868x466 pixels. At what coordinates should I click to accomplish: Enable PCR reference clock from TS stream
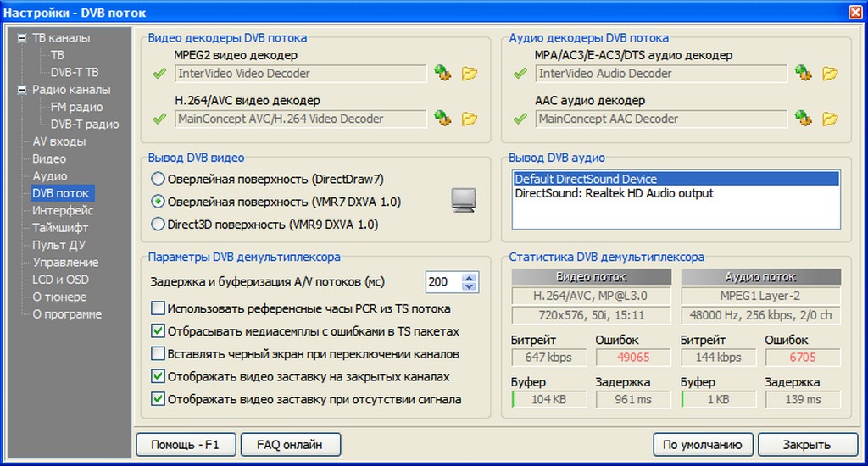[158, 308]
